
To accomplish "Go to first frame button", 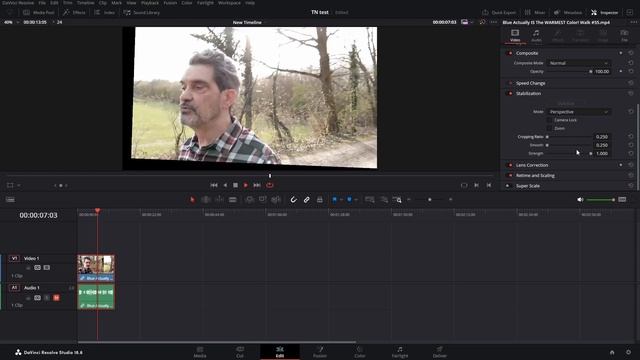I will [214, 185].
